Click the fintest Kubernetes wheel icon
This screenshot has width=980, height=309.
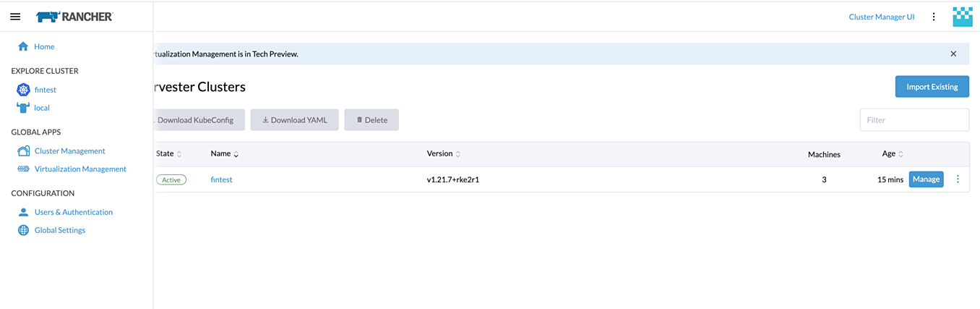[23, 90]
